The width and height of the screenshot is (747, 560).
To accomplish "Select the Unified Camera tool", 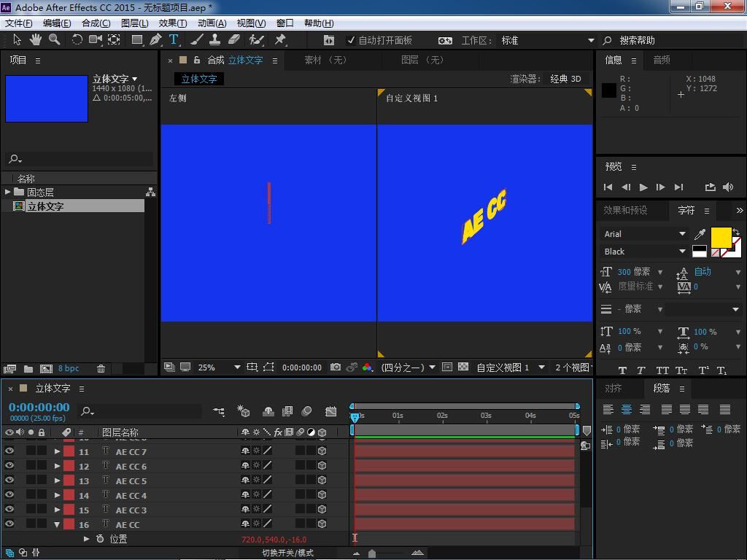I will coord(96,40).
